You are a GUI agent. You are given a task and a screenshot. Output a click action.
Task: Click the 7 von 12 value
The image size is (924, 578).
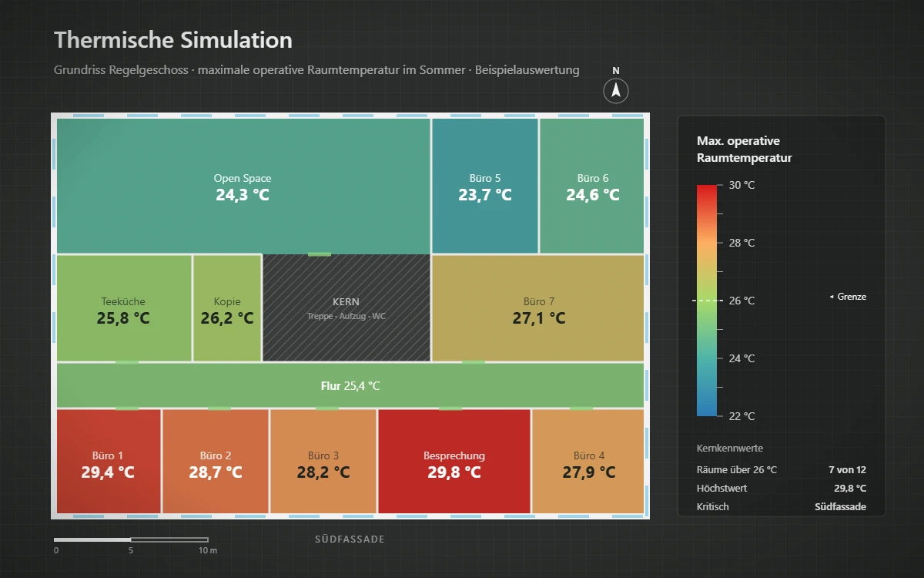pos(847,469)
